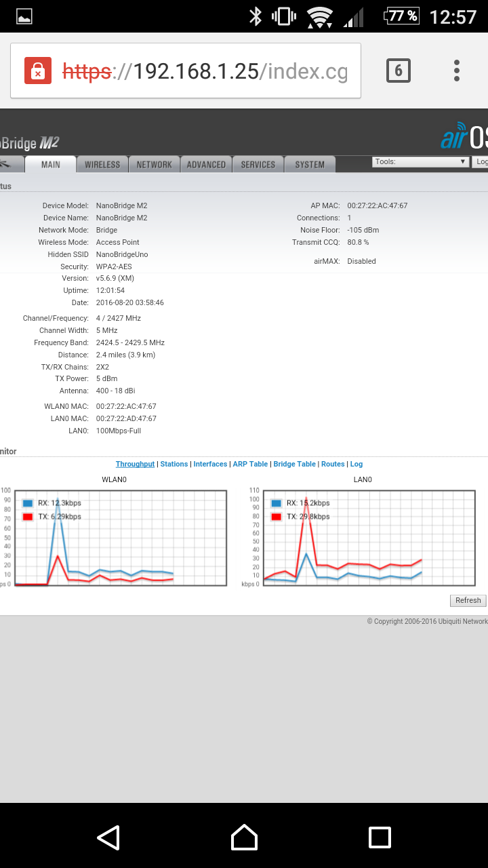Click the Distance value 2.4 miles (3.9 km)
This screenshot has width=488, height=868.
[126, 355]
